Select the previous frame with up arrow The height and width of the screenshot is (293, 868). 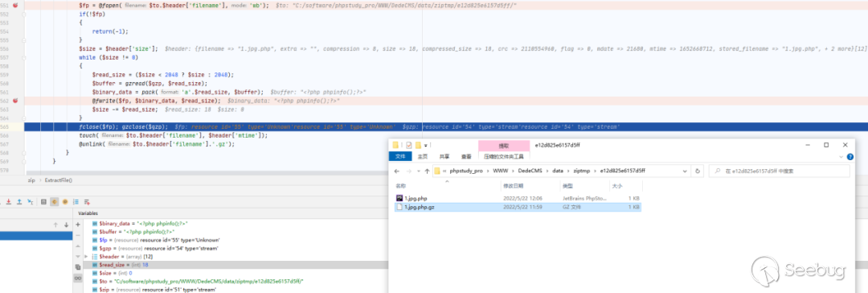click(x=55, y=225)
